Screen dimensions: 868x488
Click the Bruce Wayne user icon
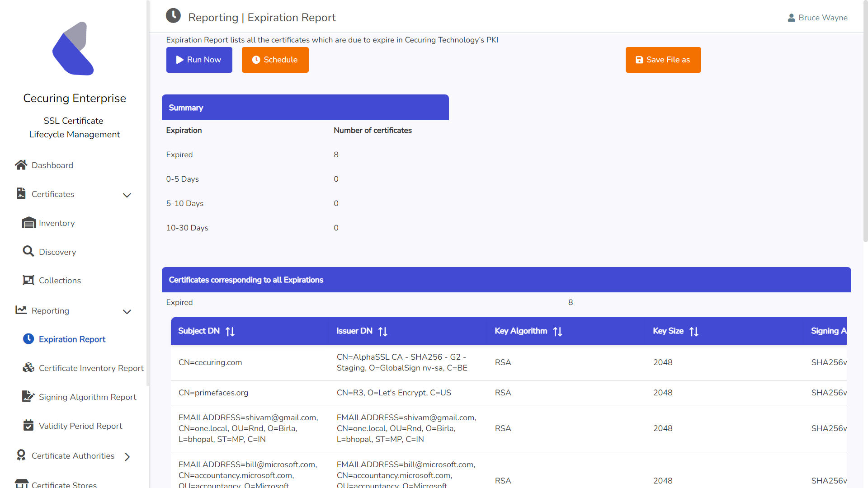coord(791,18)
